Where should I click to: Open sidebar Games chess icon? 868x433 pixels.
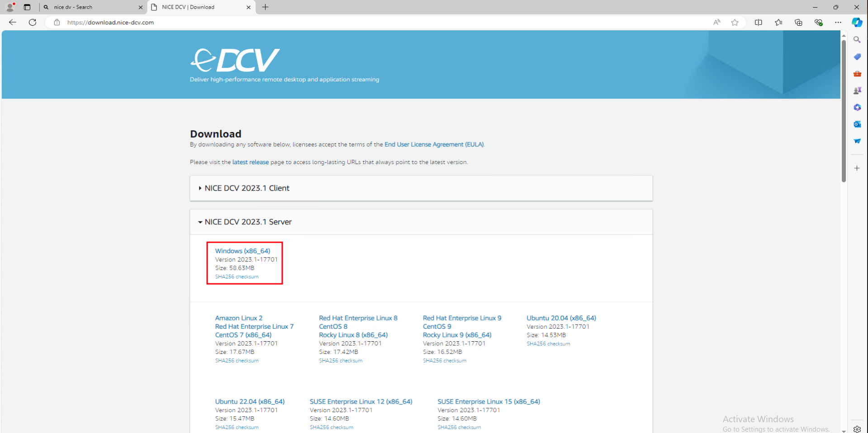pyautogui.click(x=857, y=90)
